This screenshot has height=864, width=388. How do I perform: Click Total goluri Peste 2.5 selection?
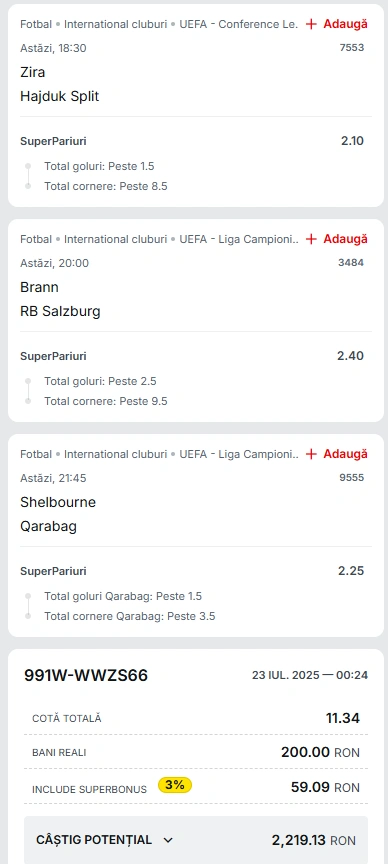tap(100, 381)
